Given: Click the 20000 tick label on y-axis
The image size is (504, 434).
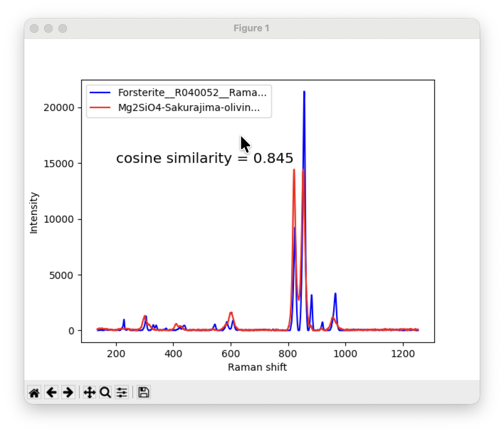Looking at the screenshot, I should [59, 108].
